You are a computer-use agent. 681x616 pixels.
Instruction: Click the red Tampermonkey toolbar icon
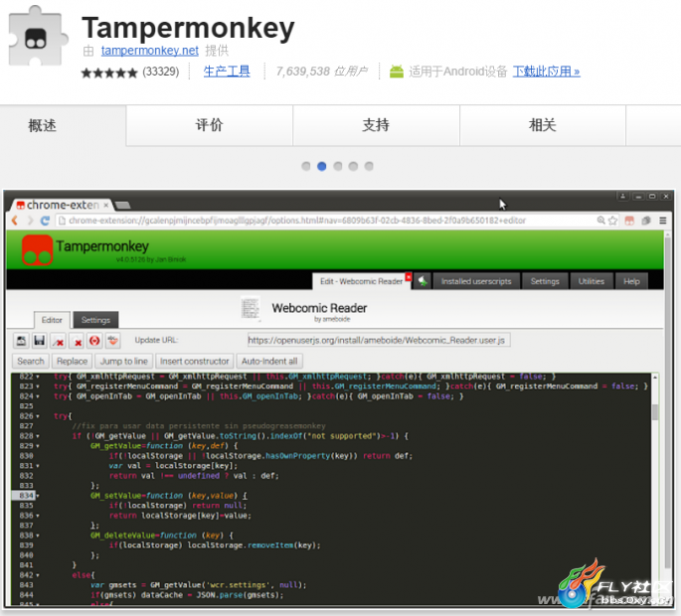(x=629, y=221)
